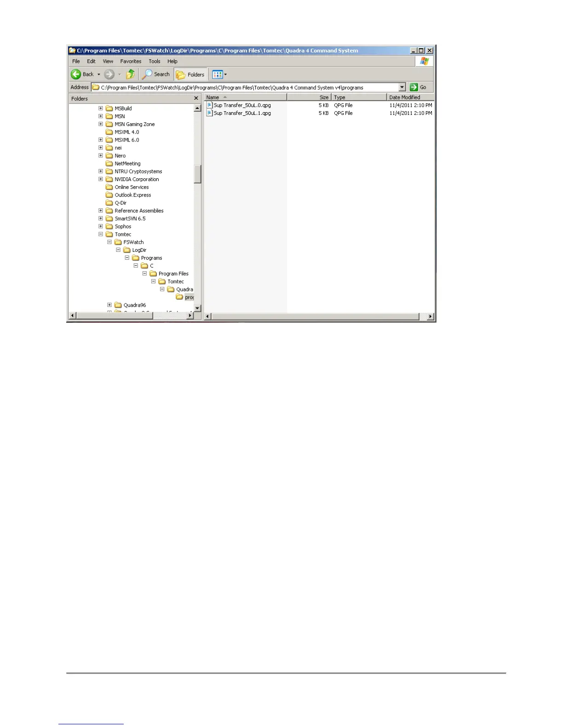Select file Sup Transfer_50uL.1.qpg
The width and height of the screenshot is (563, 728).
coord(242,113)
